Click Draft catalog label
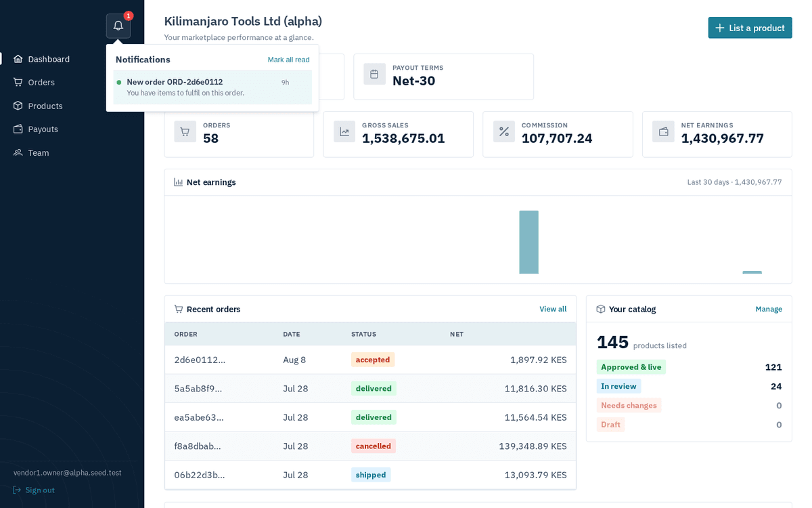 (610, 425)
